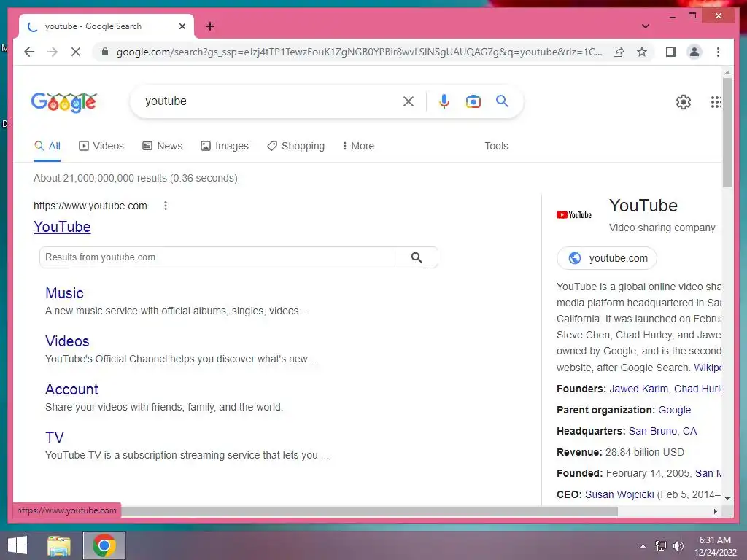Switch to the Videos results tab

[101, 146]
